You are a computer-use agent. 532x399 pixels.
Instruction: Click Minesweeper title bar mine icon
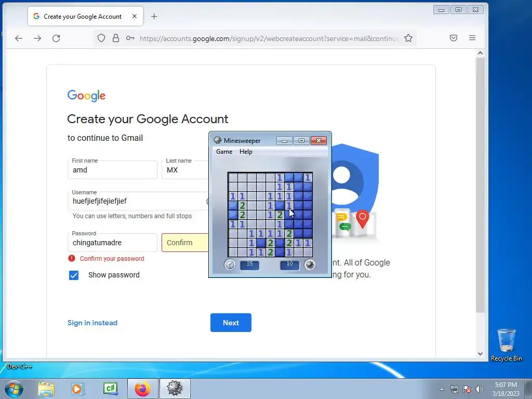point(218,140)
